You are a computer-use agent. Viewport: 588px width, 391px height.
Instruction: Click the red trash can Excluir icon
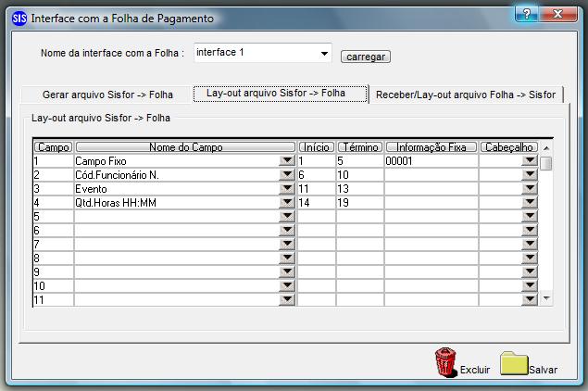(446, 362)
